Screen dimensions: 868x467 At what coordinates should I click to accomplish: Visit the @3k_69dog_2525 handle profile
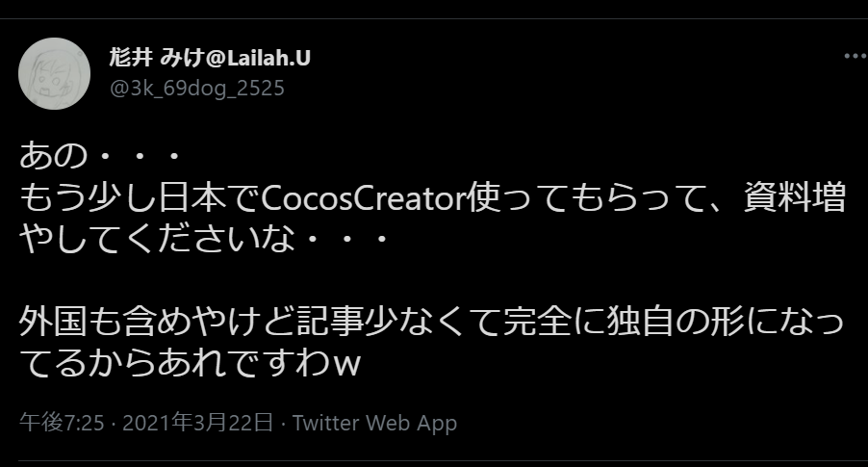pos(197,88)
